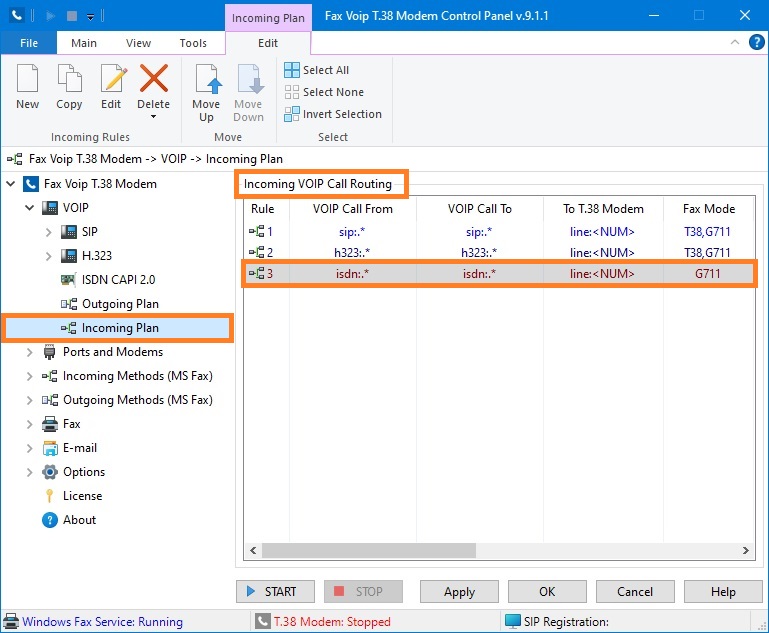Select Outgoing Plan in the tree
Image resolution: width=769 pixels, height=633 pixels.
click(120, 304)
